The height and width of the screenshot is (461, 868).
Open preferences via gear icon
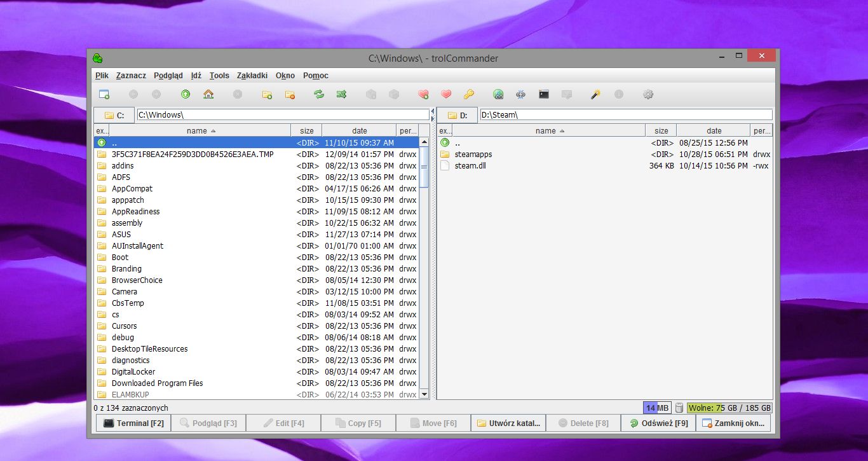coord(648,94)
